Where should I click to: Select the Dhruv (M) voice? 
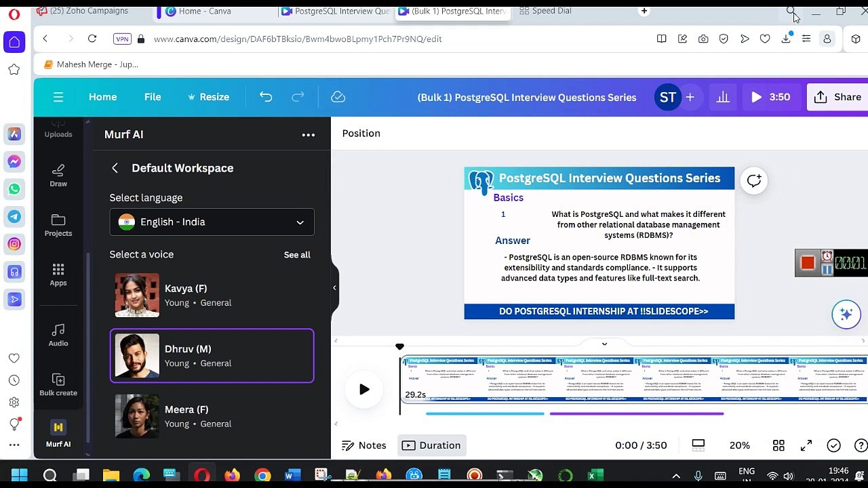click(x=212, y=356)
